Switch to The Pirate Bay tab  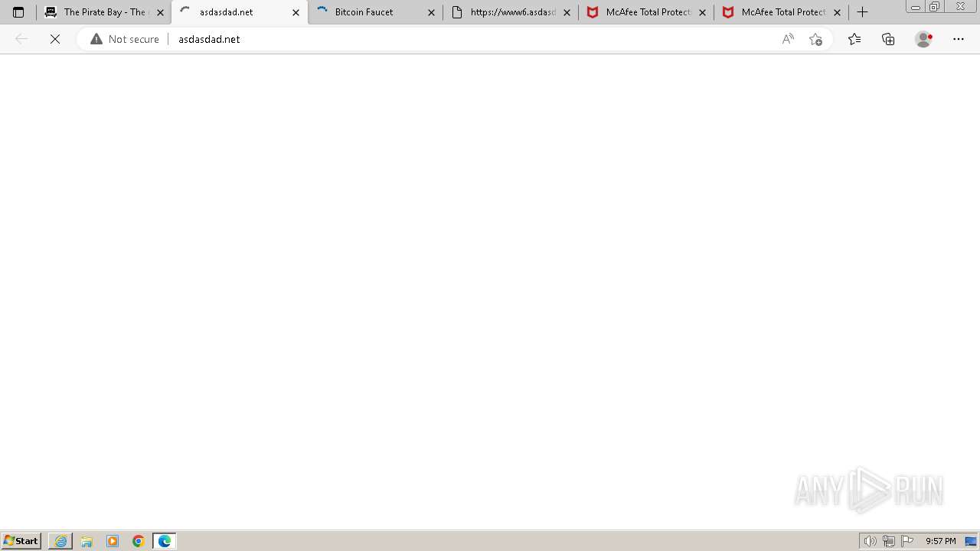(x=103, y=12)
